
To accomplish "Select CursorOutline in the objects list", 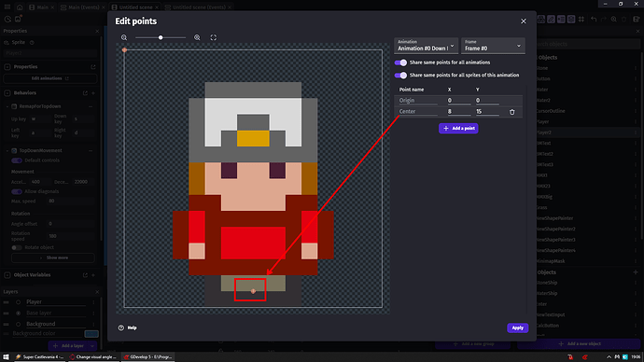I will click(x=587, y=111).
